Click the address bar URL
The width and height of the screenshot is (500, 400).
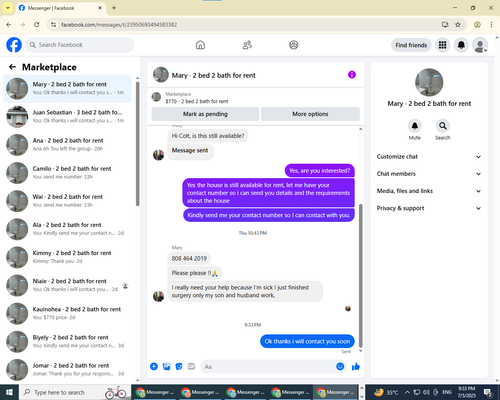(x=119, y=25)
